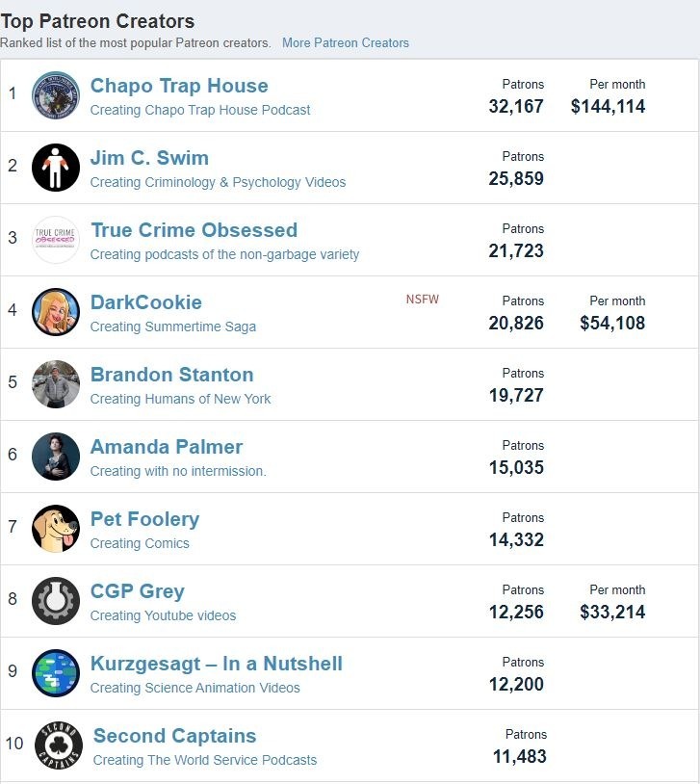Go to True Crime Obsessed creator page
The height and width of the screenshot is (784, 700).
coord(194,230)
